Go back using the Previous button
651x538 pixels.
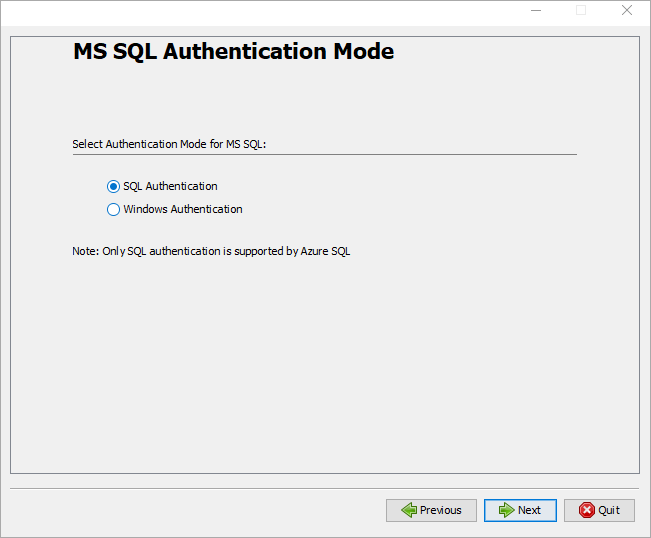tap(431, 510)
